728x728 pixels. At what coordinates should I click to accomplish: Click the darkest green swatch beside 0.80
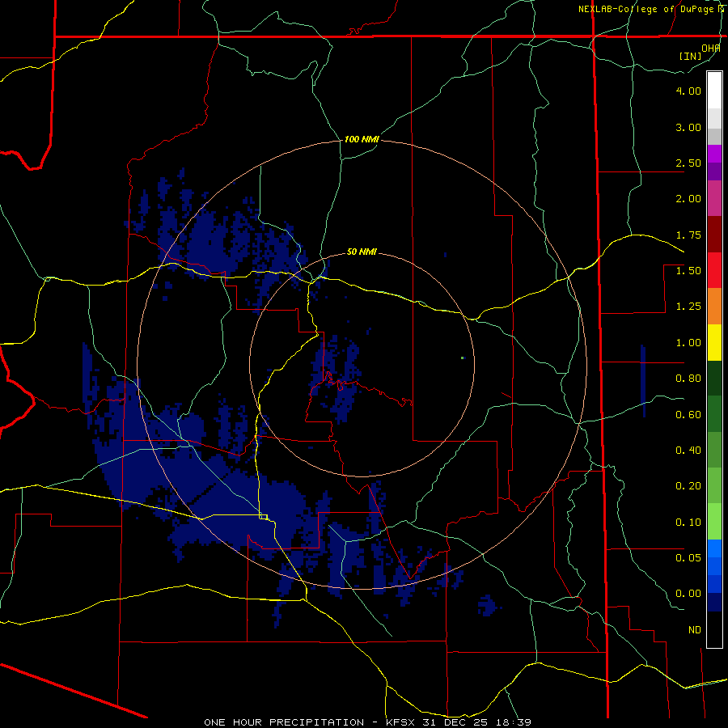point(714,379)
